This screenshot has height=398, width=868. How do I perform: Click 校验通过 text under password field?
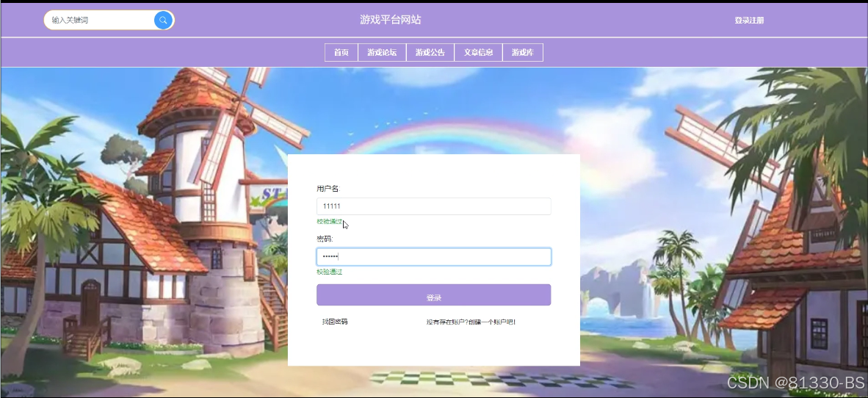(330, 272)
